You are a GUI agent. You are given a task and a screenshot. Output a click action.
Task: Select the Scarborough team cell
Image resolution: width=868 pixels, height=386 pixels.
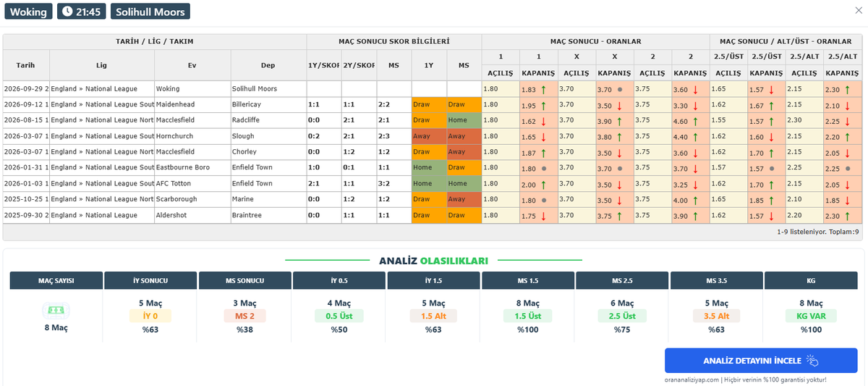[x=192, y=199]
